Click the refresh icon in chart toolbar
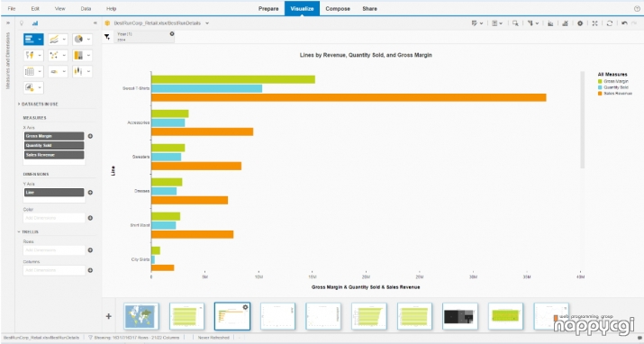The image size is (644, 344). click(610, 23)
